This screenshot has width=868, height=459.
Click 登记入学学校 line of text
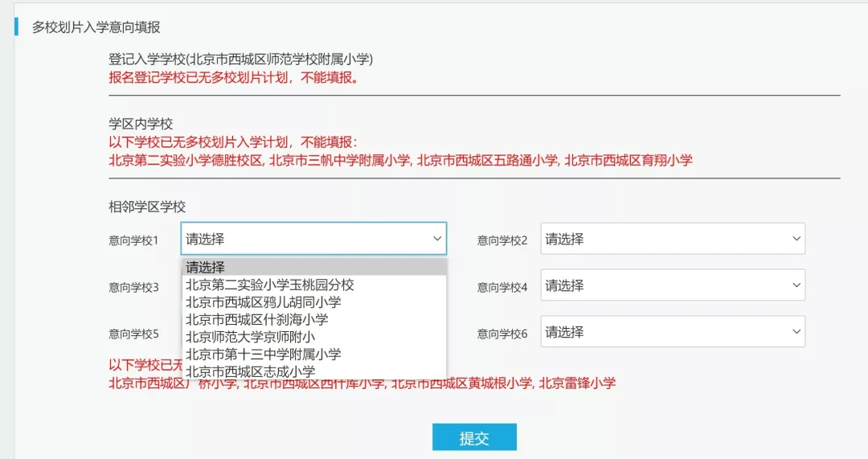241,59
